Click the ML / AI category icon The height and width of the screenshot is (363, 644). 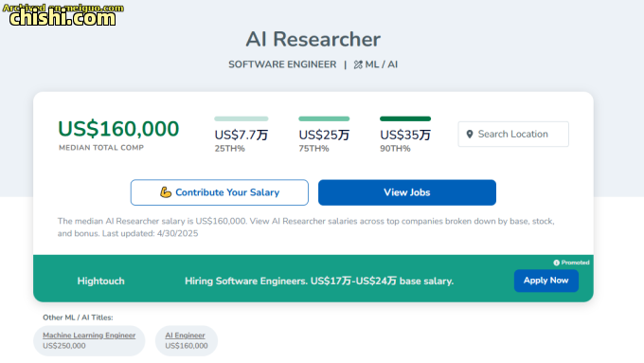pyautogui.click(x=358, y=64)
